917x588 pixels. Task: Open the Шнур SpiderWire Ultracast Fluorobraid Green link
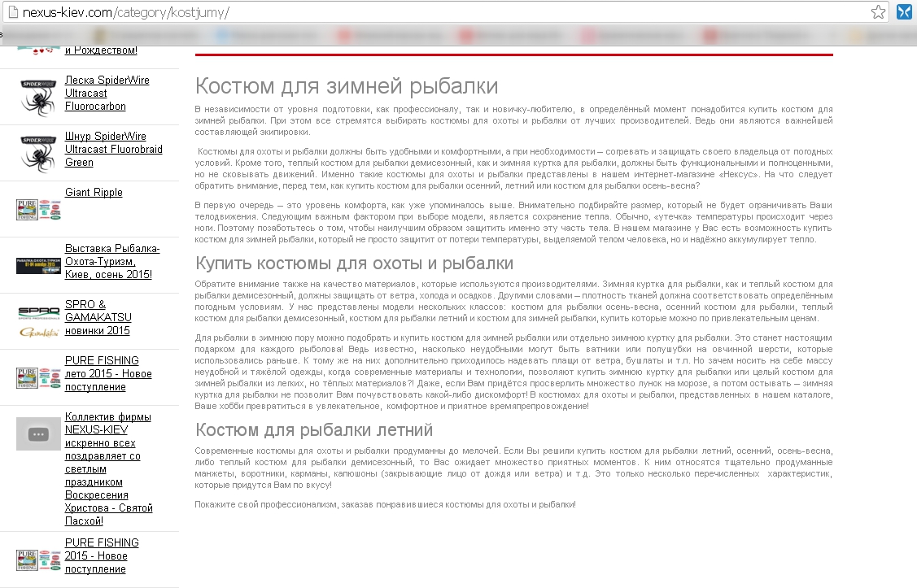(113, 149)
